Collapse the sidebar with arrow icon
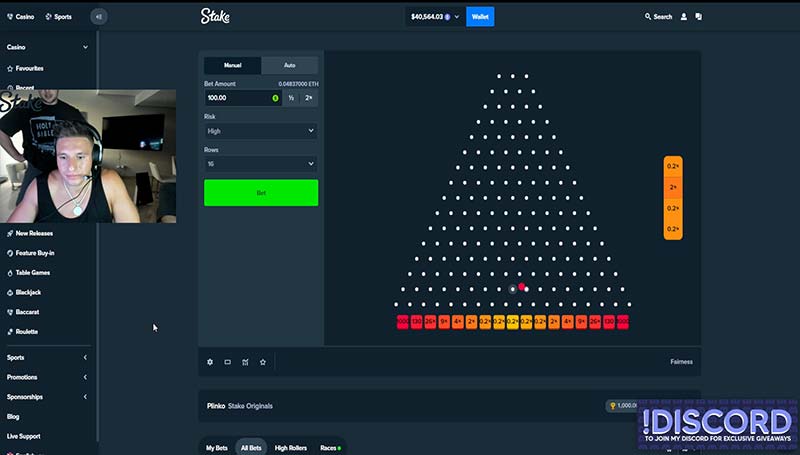Screen dimensions: 800x455 point(99,17)
